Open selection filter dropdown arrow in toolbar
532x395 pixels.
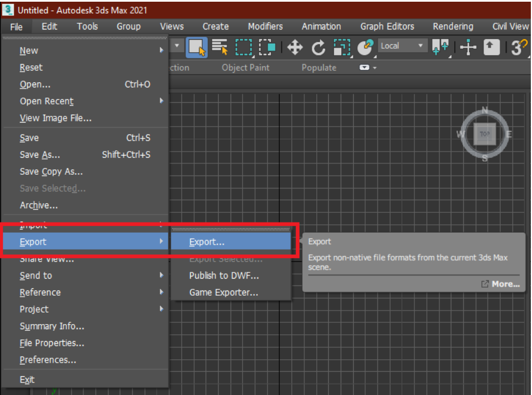(x=177, y=45)
